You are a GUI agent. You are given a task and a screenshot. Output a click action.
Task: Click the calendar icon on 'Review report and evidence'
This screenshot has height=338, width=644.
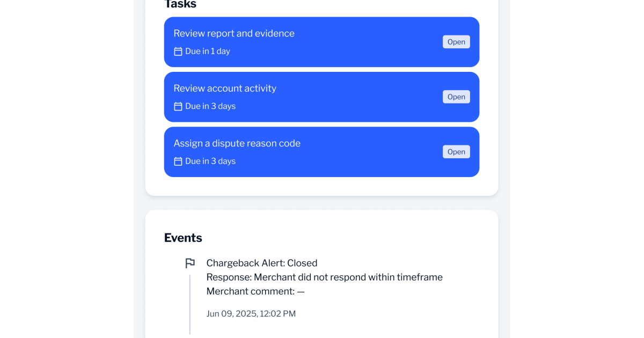click(x=178, y=51)
